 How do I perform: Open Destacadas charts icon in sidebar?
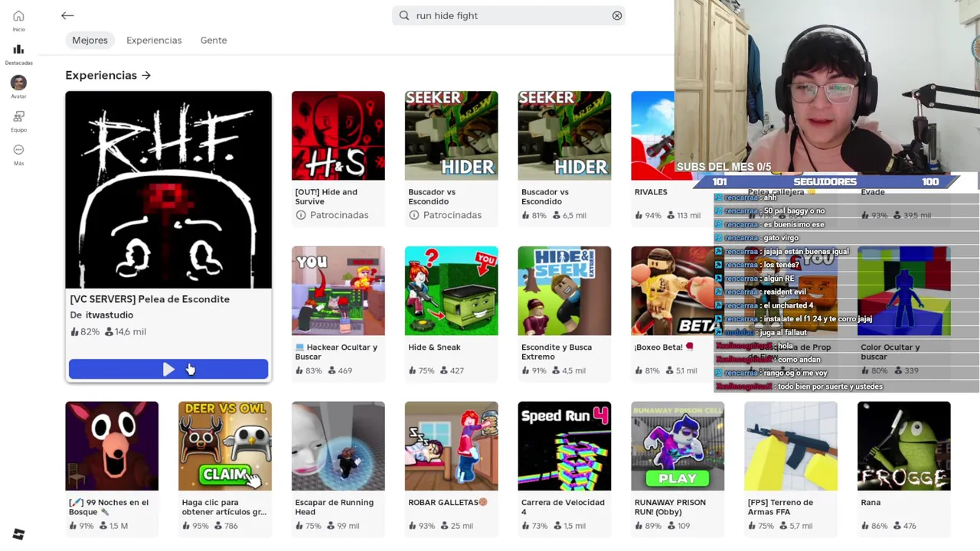pyautogui.click(x=18, y=50)
